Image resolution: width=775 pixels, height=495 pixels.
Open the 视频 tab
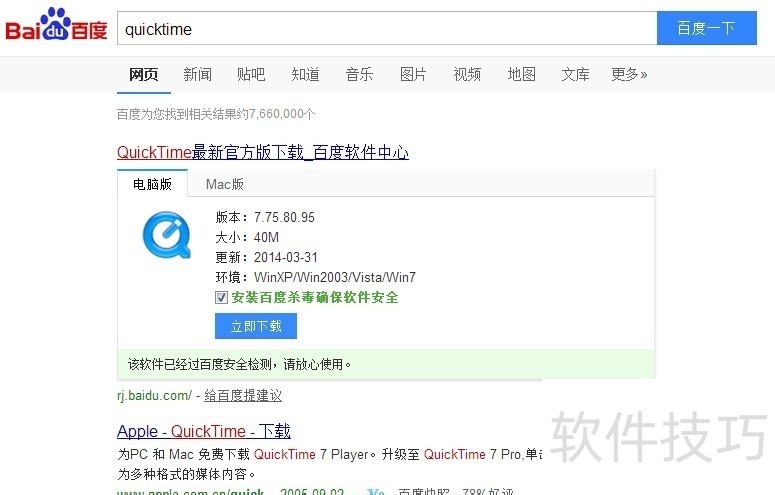pos(467,75)
